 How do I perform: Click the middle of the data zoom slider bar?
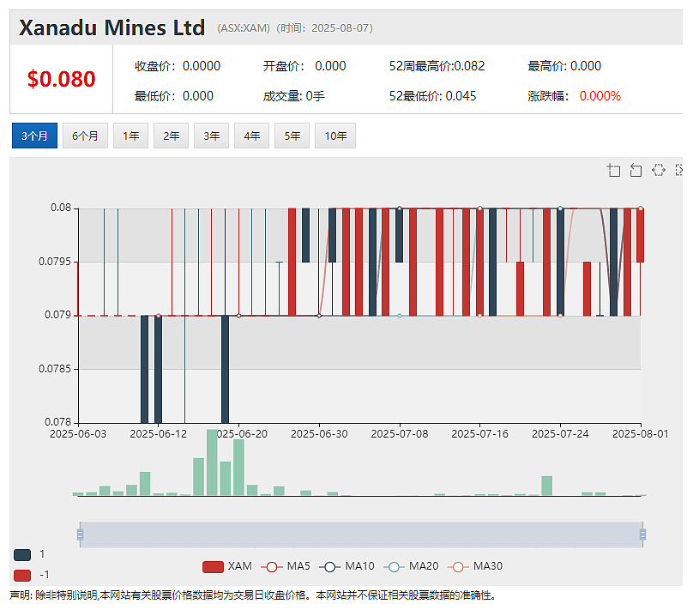[361, 534]
